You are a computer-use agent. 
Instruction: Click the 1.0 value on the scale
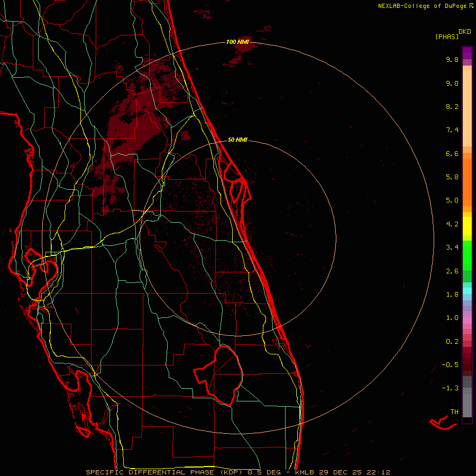(452, 318)
